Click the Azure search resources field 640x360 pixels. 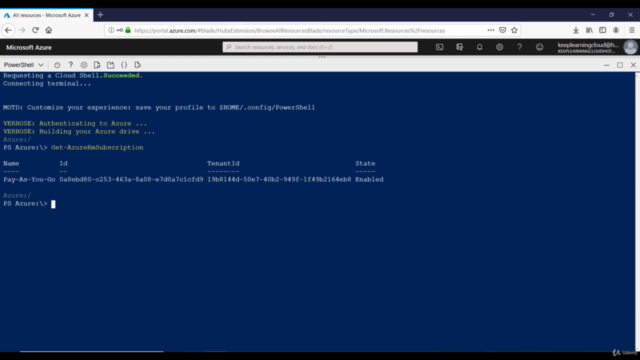(x=320, y=47)
